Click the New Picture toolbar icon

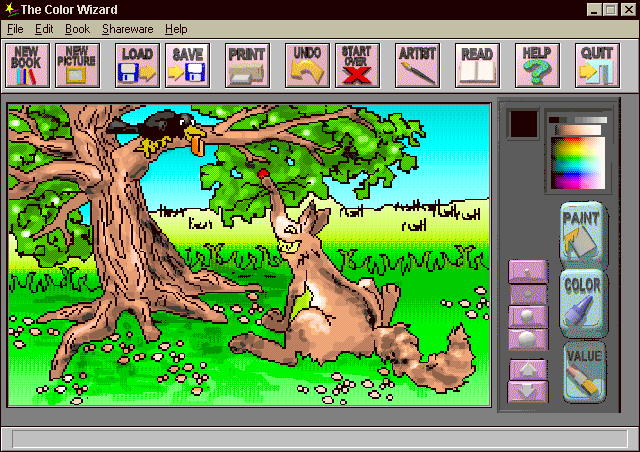point(78,66)
